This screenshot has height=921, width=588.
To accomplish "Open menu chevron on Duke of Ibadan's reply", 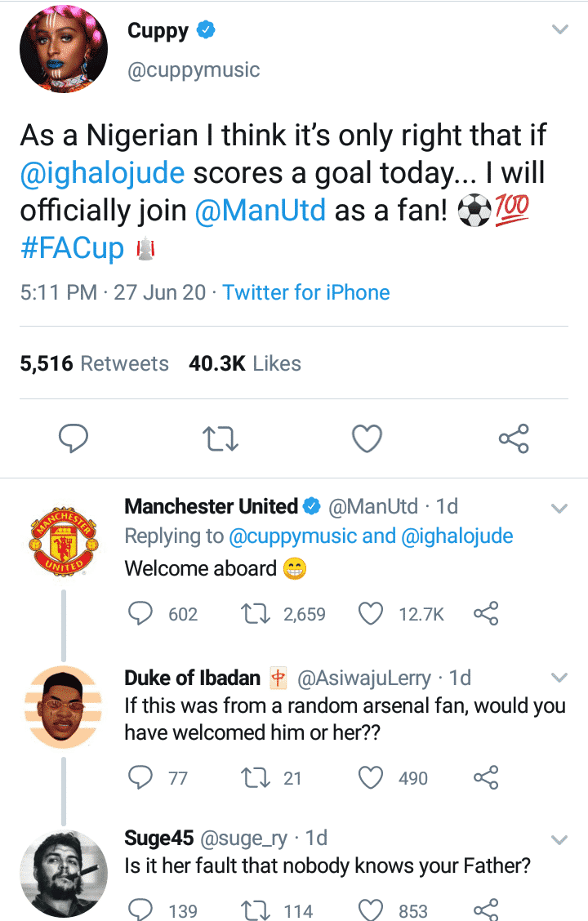I will (559, 678).
